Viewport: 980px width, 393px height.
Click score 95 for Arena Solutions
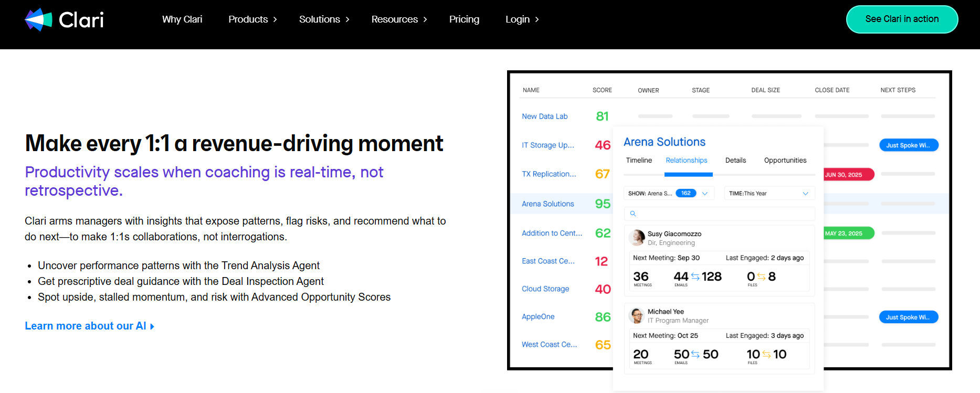[603, 204]
